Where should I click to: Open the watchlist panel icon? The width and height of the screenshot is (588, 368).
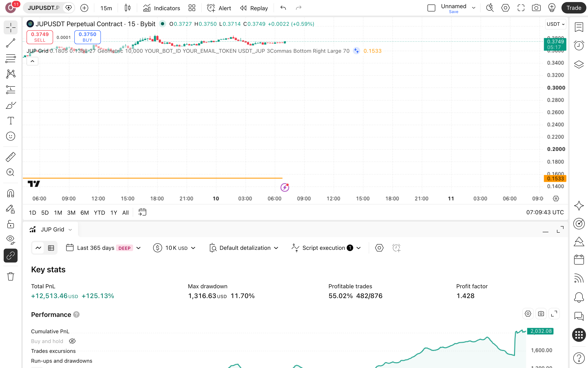pyautogui.click(x=579, y=27)
